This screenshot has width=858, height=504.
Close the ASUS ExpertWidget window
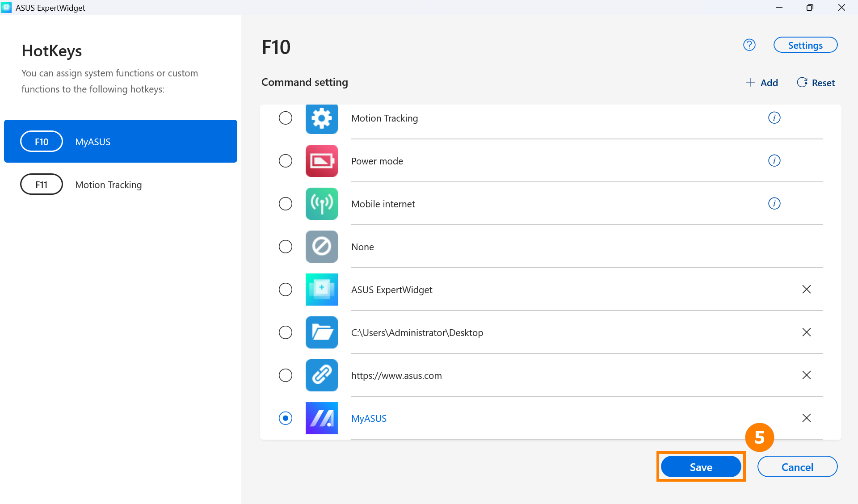pos(841,8)
